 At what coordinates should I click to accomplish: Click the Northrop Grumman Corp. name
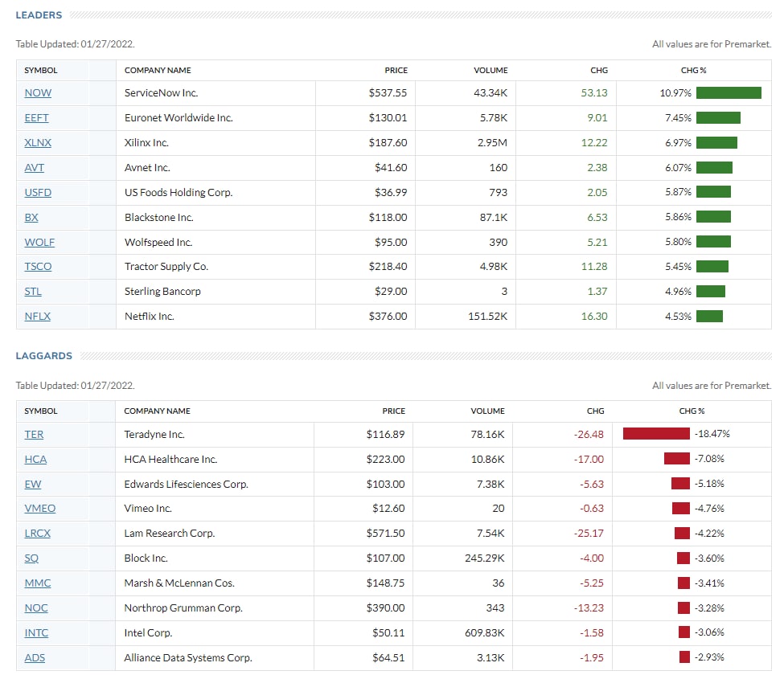183,608
